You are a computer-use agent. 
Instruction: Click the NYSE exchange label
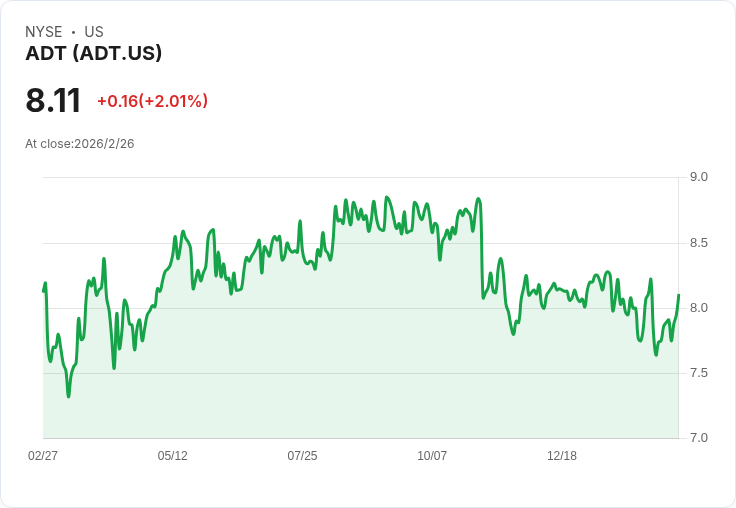point(44,32)
